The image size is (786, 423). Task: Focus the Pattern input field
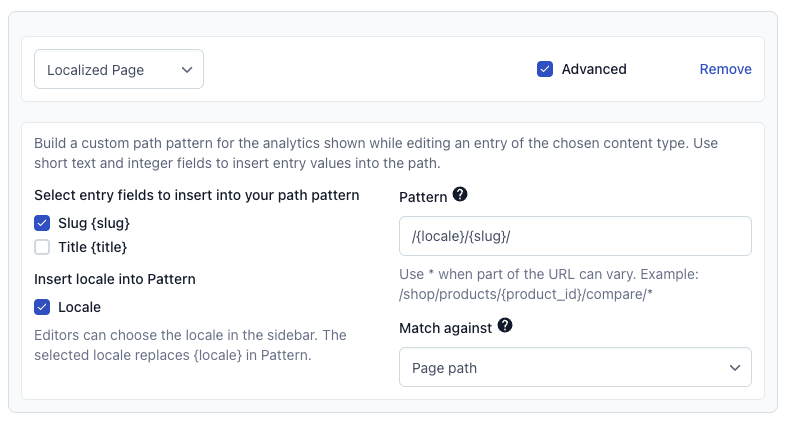click(x=575, y=236)
